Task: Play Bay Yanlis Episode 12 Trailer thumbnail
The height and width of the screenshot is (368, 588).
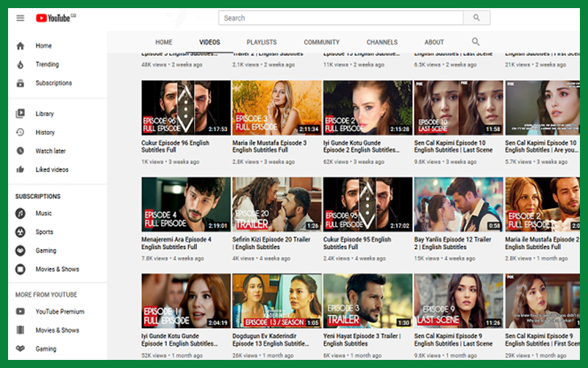Action: pyautogui.click(x=458, y=205)
